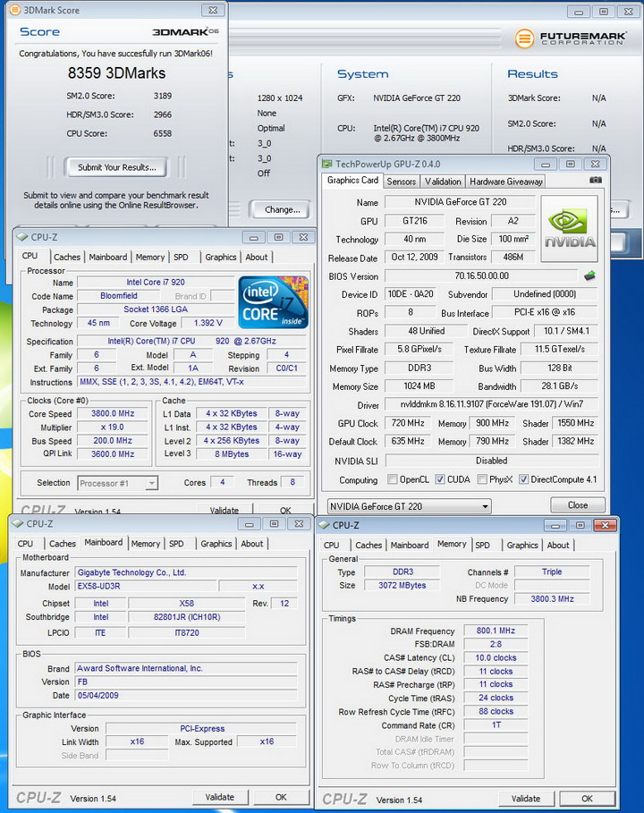
Task: Click the Code Name Bloomfield value
Action: 118,295
